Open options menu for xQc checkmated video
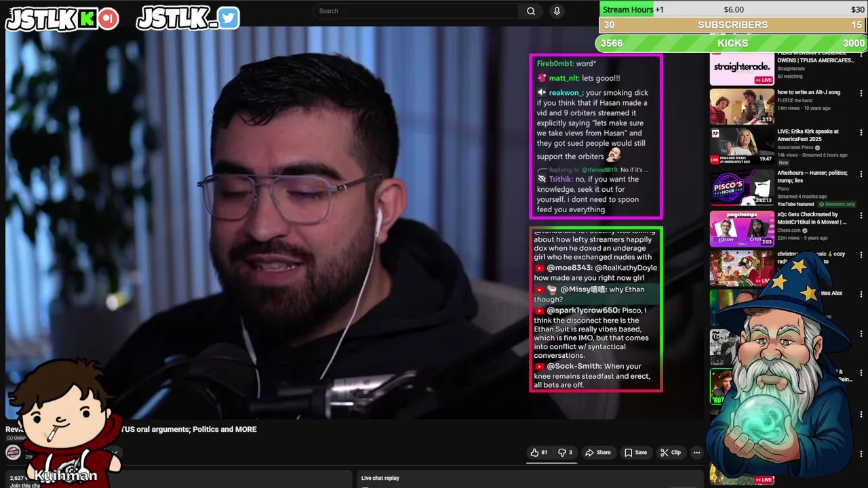The image size is (868, 488). (861, 216)
